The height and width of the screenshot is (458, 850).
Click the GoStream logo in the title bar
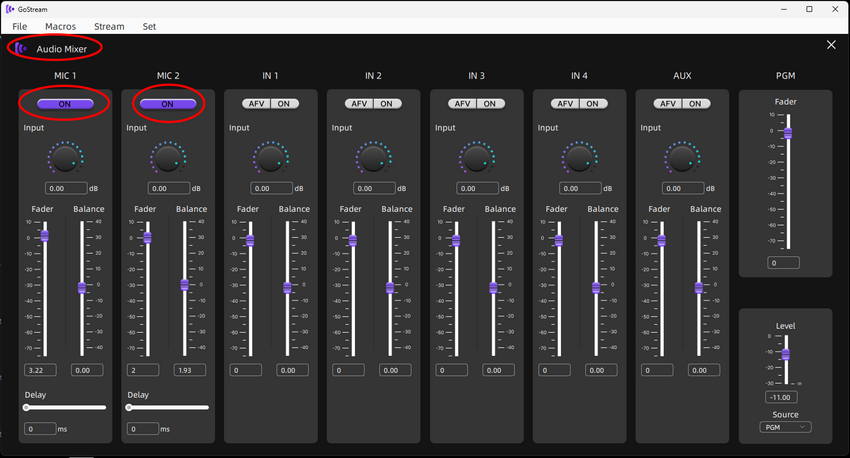click(10, 9)
